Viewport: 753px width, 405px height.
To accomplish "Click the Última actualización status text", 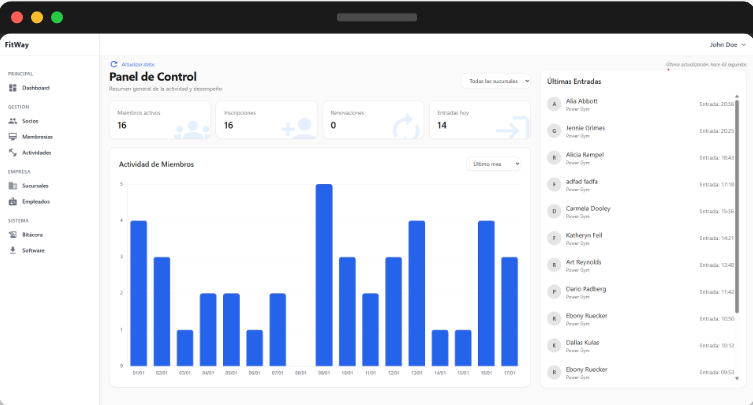I will tap(706, 64).
